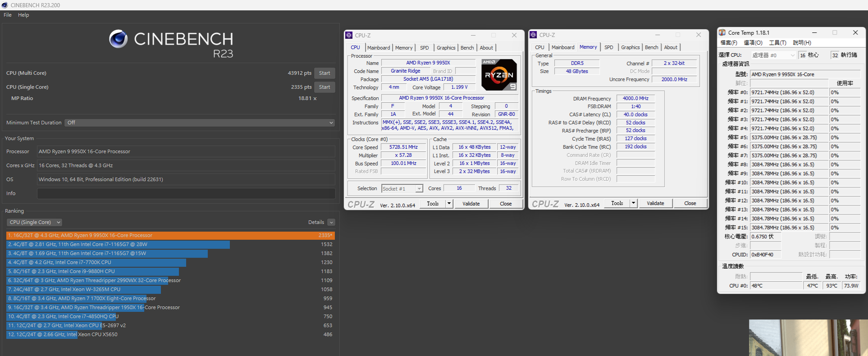Select ranking row Intel Core i7-7700K CPU
Screen dimensions: 868x356
(x=170, y=262)
